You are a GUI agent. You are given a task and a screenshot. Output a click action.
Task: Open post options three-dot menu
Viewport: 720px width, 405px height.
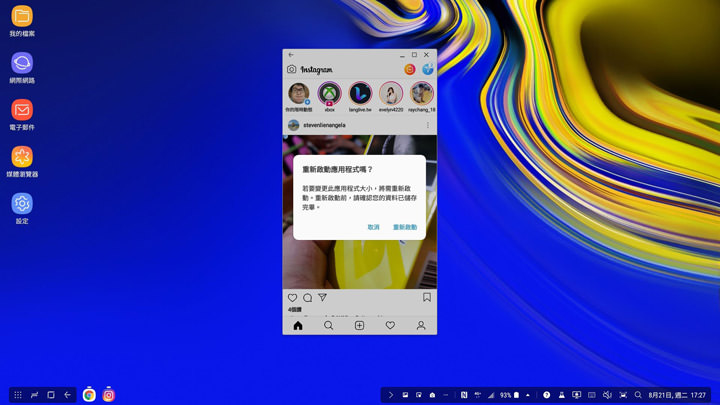pyautogui.click(x=428, y=125)
